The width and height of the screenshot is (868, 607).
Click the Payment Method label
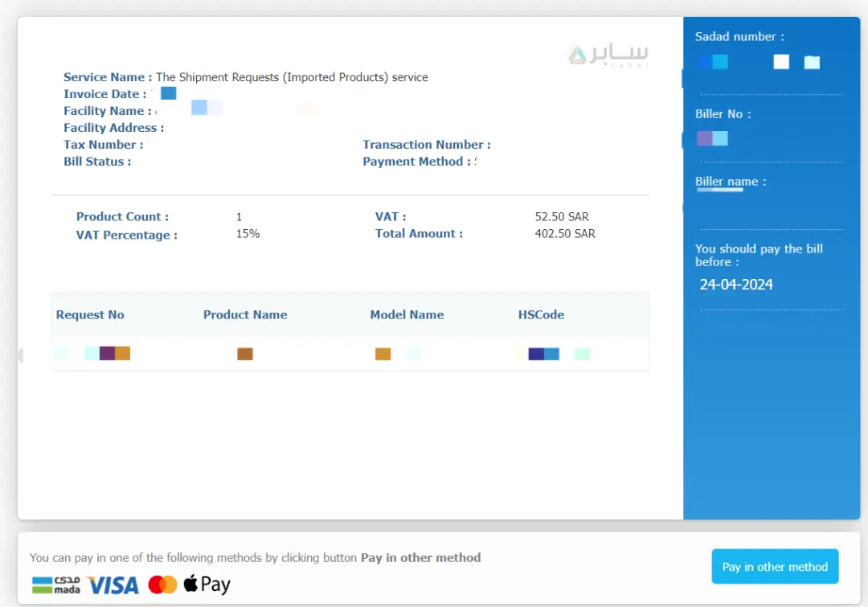click(x=416, y=162)
